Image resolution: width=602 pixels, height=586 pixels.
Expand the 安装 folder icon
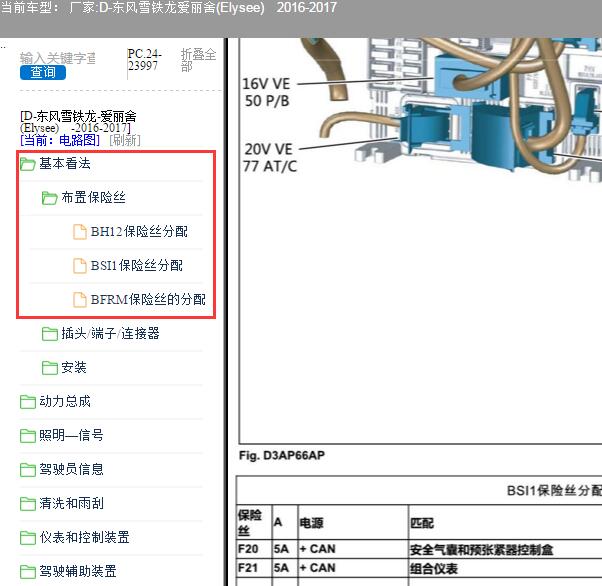pyautogui.click(x=50, y=367)
